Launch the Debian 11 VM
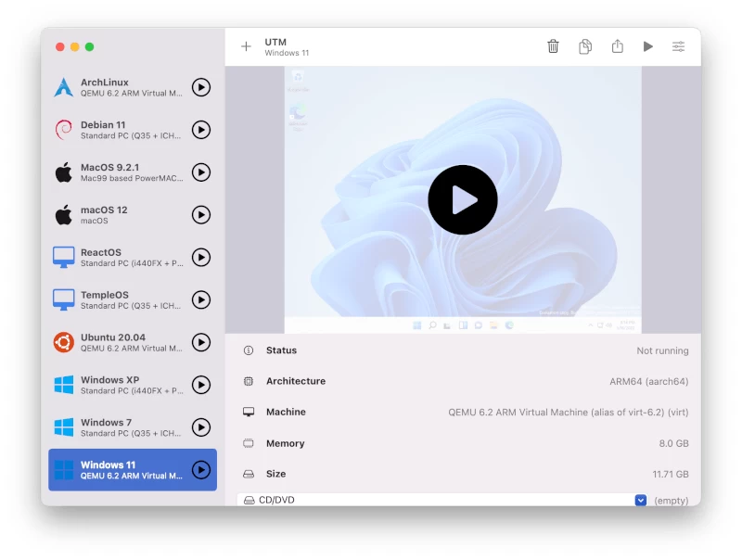 (201, 130)
